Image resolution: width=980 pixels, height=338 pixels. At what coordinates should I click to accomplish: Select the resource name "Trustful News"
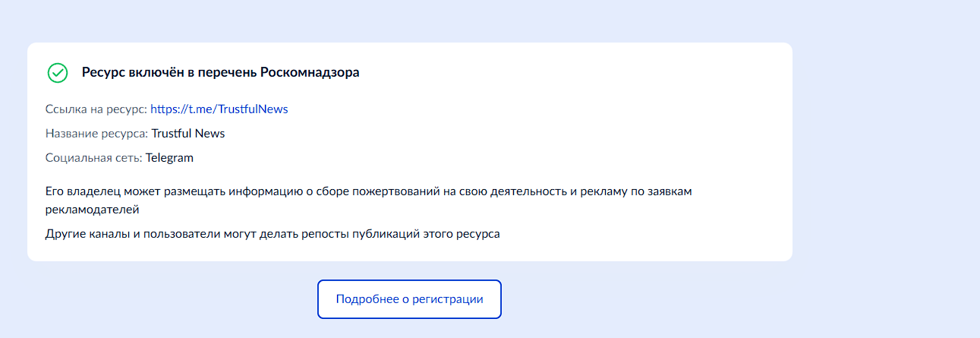point(188,134)
